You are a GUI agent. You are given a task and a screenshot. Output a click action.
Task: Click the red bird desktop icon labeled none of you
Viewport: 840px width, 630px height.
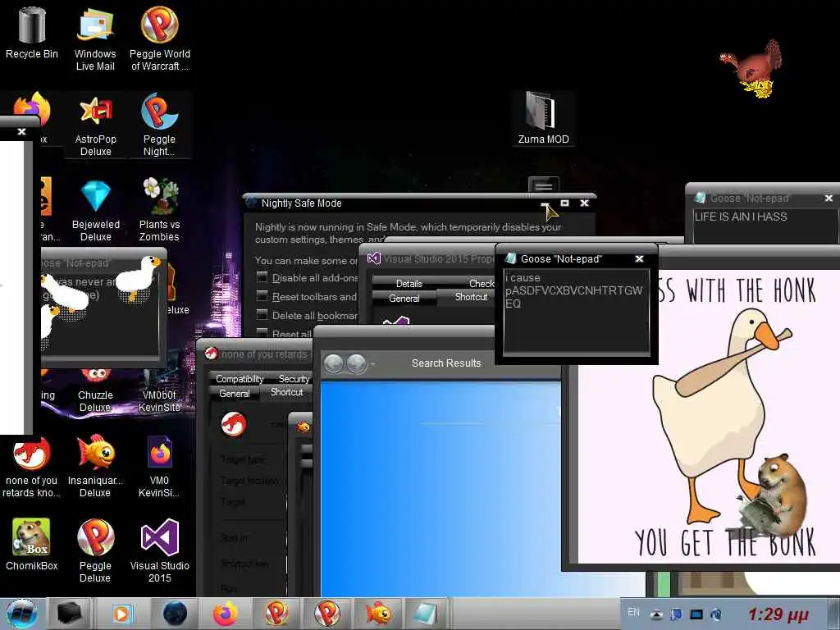click(x=32, y=466)
